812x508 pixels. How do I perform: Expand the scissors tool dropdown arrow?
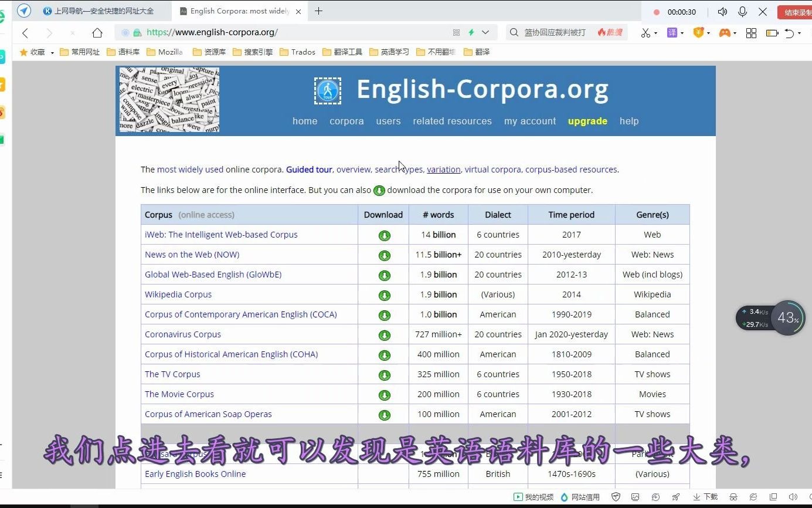[655, 33]
